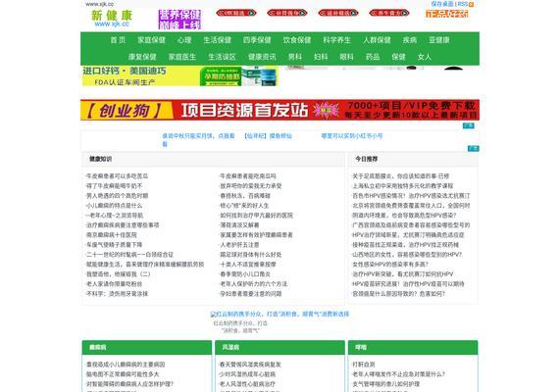Open article 得了牛皮癣能喝牛奶不
Screen dimensions: 560x392
coord(115,186)
